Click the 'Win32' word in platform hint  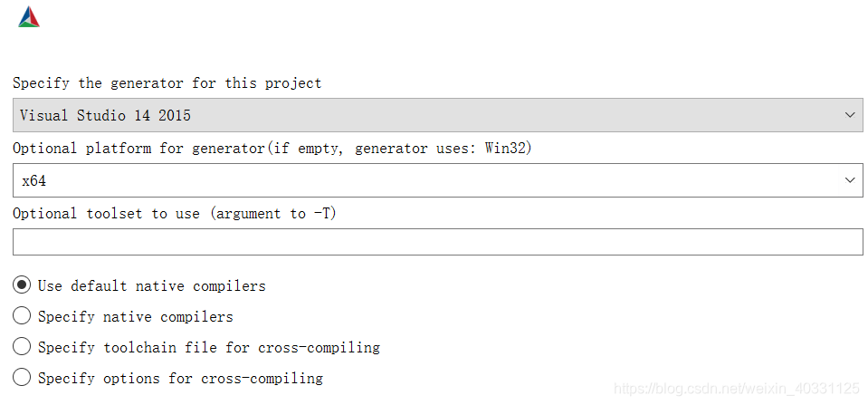504,149
